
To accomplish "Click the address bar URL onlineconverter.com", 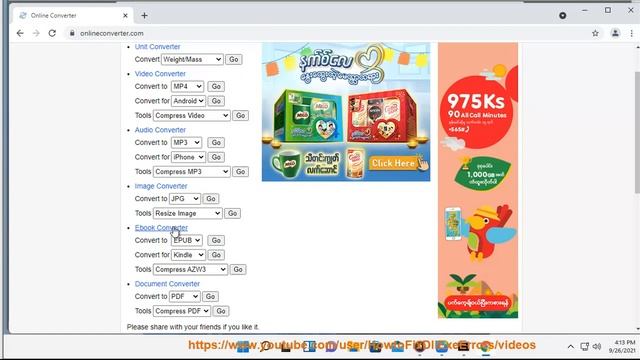I will (x=112, y=33).
